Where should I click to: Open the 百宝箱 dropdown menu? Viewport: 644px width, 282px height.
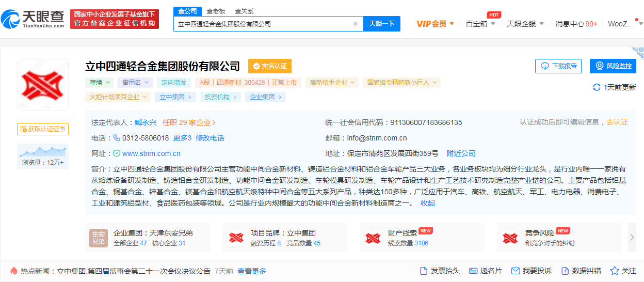480,24
